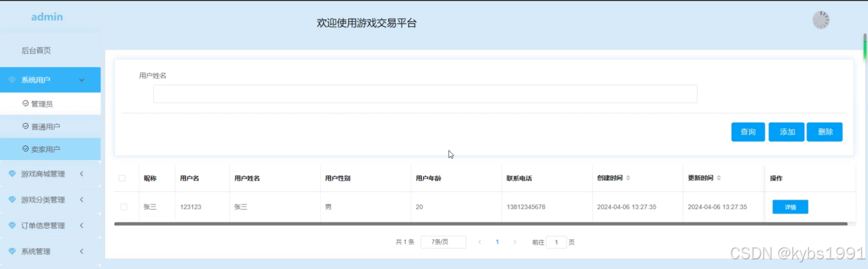868x269 pixels.
Task: Click the 添加 add button
Action: pyautogui.click(x=787, y=132)
